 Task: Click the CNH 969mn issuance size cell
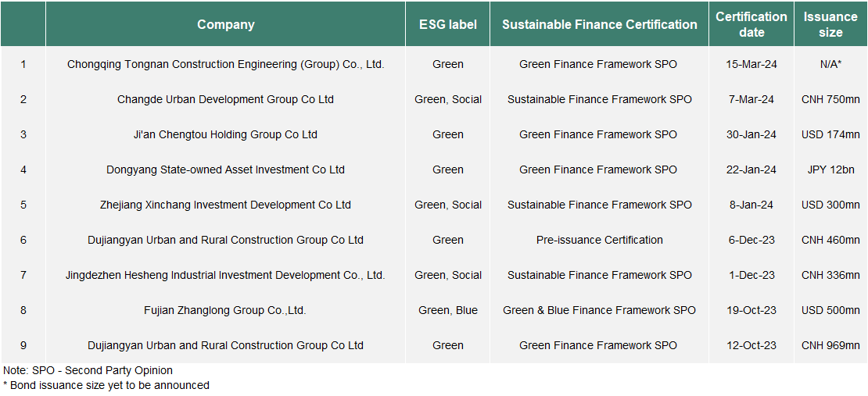830,345
